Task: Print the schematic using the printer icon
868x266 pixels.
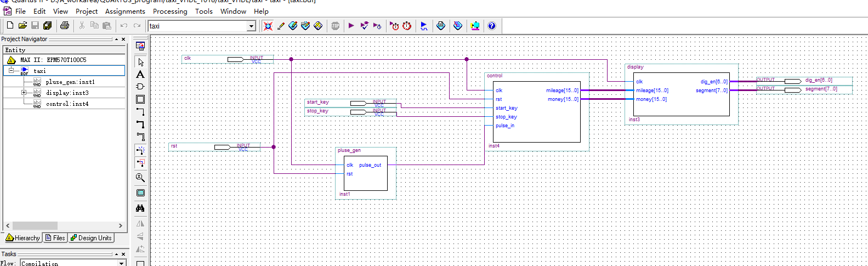Action: coord(65,25)
